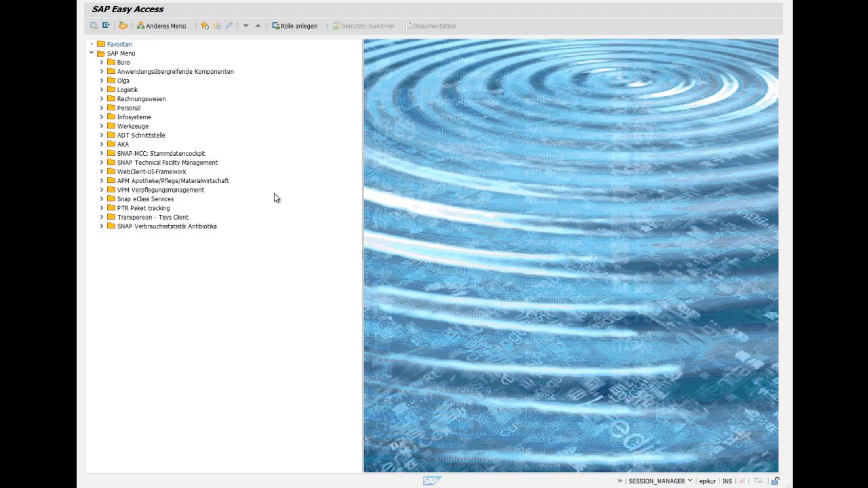This screenshot has width=868, height=488.
Task: Click the Rechnungswesen folder icon
Action: click(x=111, y=99)
